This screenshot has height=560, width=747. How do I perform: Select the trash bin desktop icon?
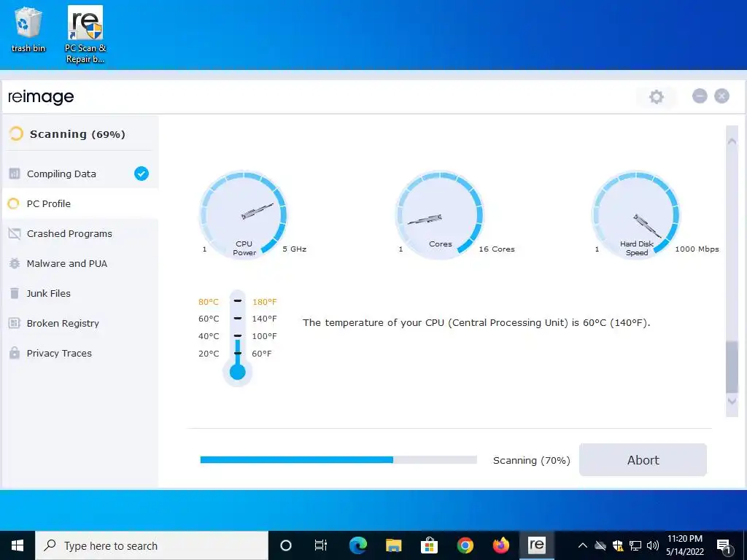coord(28,29)
